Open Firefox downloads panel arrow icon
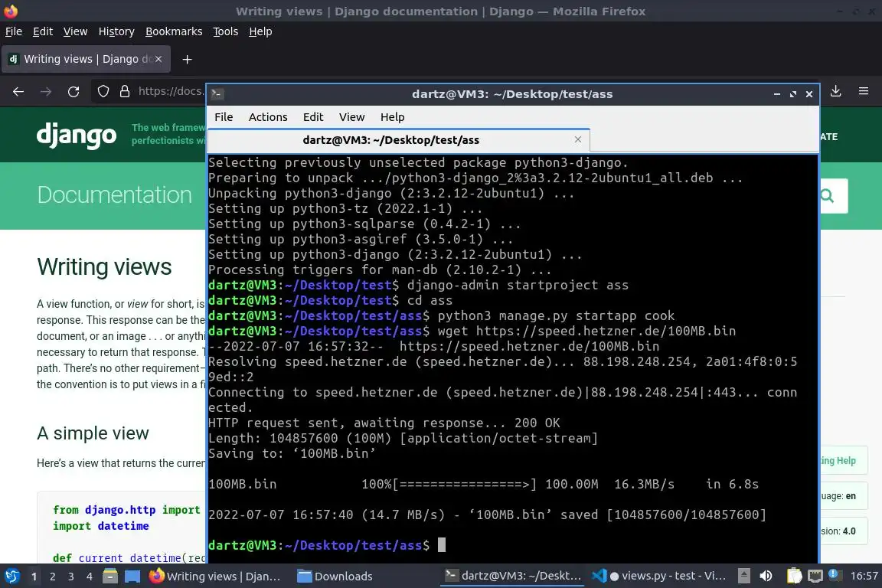This screenshot has width=882, height=588. coord(836,91)
